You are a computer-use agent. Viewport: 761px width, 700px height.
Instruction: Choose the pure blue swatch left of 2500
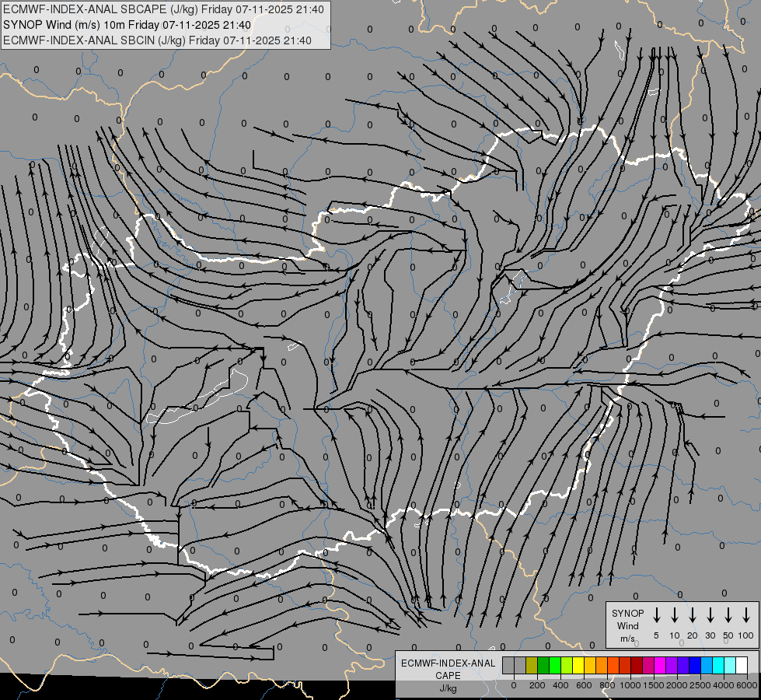[696, 665]
